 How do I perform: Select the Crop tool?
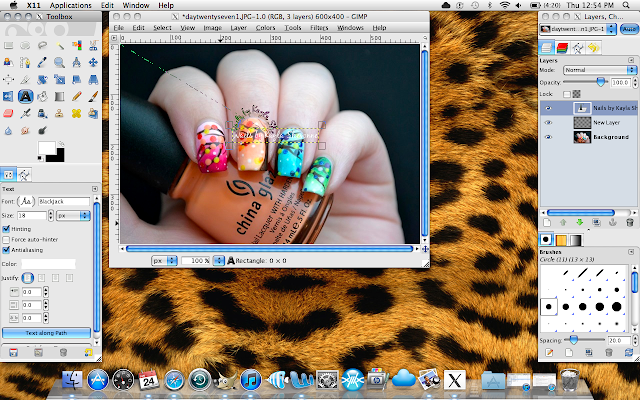(25, 80)
